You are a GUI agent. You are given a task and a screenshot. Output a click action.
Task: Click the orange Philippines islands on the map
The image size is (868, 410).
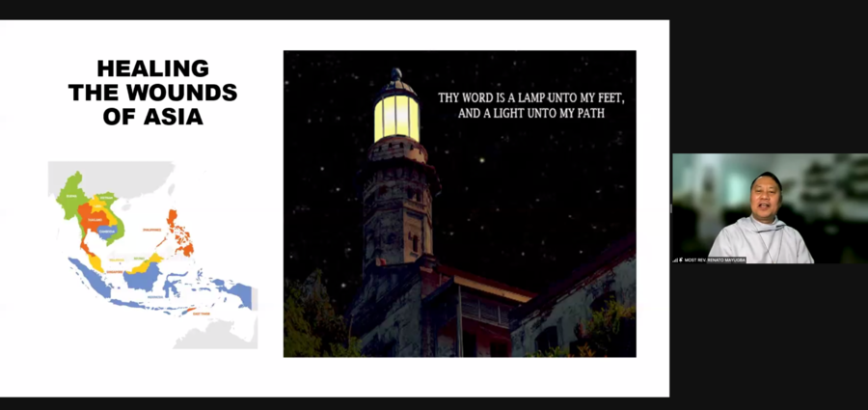[x=180, y=233]
